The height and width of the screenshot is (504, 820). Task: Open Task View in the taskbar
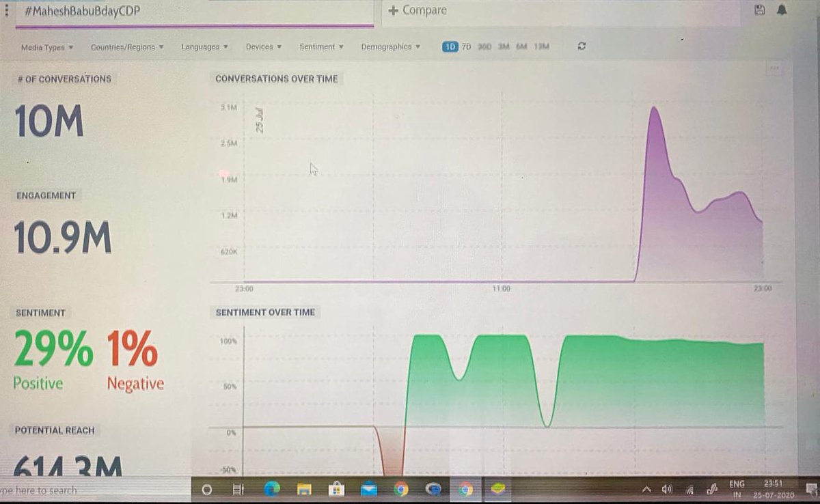238,490
